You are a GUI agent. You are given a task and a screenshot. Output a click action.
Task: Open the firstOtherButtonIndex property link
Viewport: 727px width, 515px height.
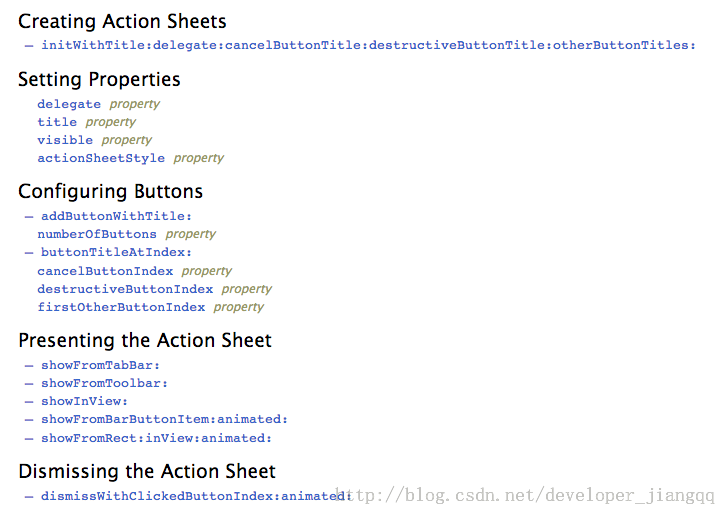click(x=121, y=307)
